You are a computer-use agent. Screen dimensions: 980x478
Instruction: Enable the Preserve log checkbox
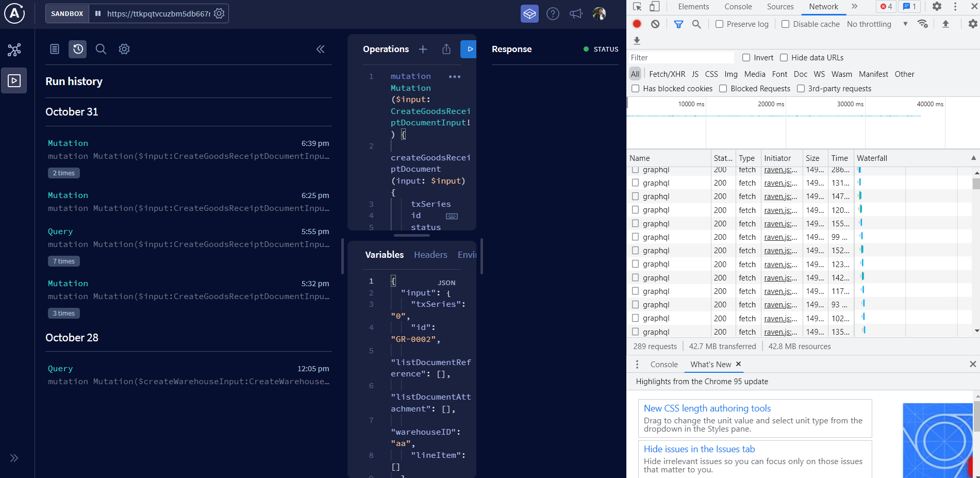click(x=719, y=24)
